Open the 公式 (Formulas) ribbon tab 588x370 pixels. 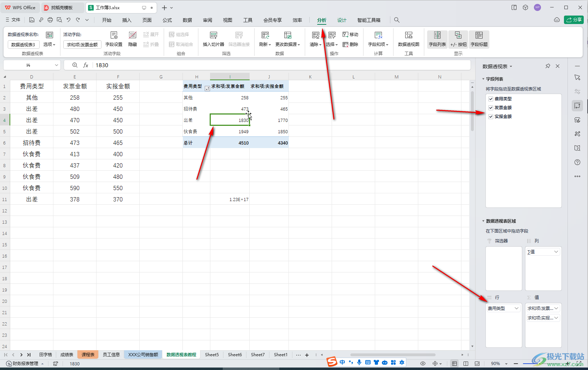167,20
